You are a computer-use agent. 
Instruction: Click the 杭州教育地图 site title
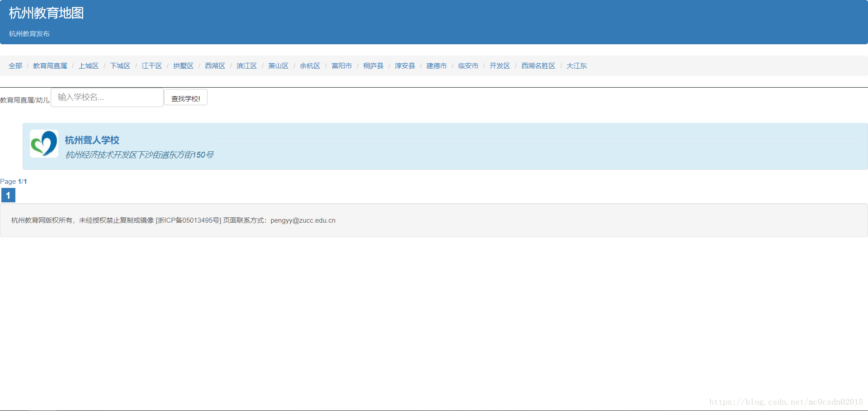46,13
